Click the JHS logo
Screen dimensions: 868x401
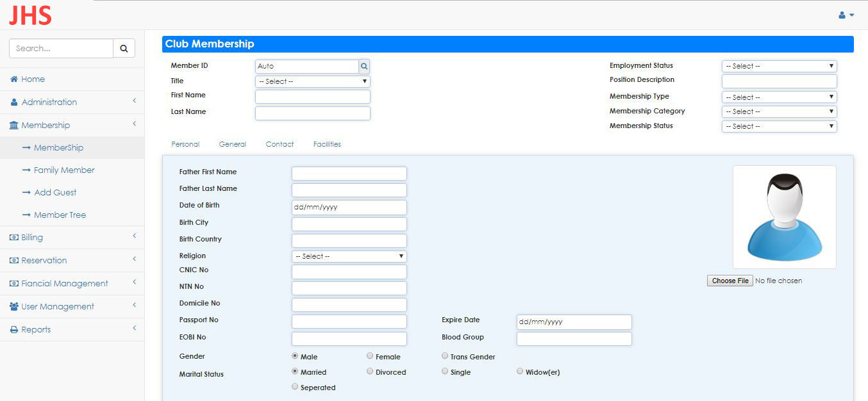click(x=30, y=15)
